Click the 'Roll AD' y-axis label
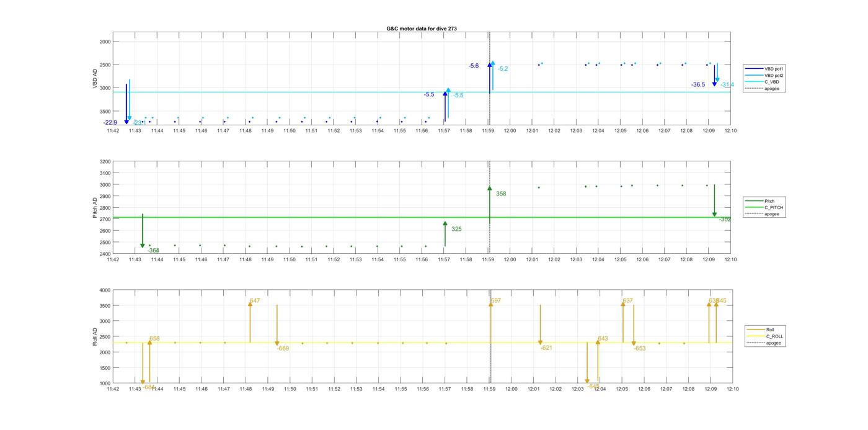The height and width of the screenshot is (430, 868). [95, 336]
